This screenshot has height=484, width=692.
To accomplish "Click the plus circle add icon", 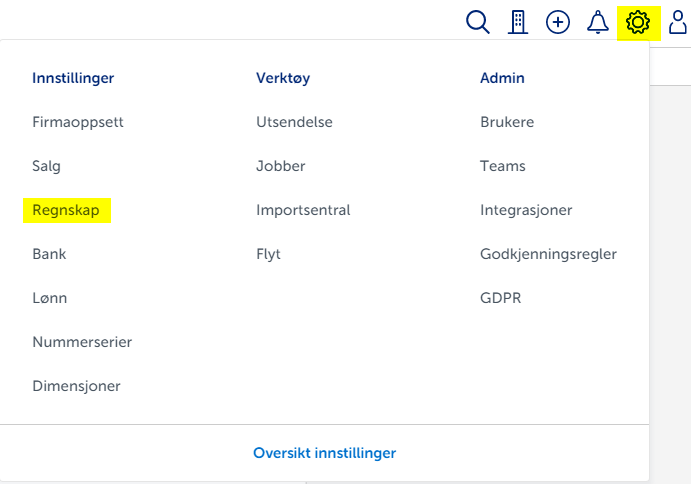I will click(558, 22).
